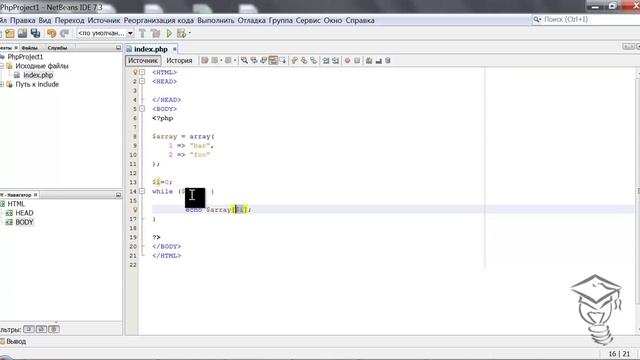Select the PhpProject1 project node
Viewport: 640px width, 360px height.
[x=25, y=57]
